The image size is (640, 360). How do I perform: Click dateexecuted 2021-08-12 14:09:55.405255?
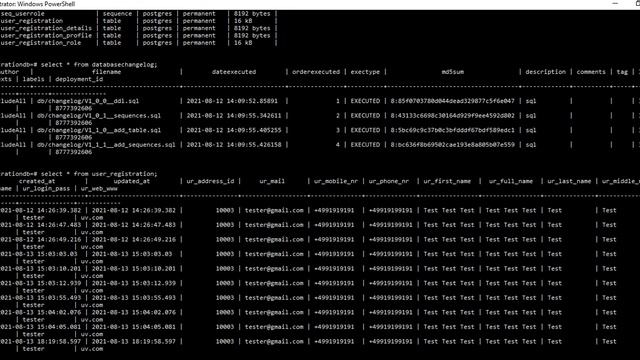click(x=234, y=130)
